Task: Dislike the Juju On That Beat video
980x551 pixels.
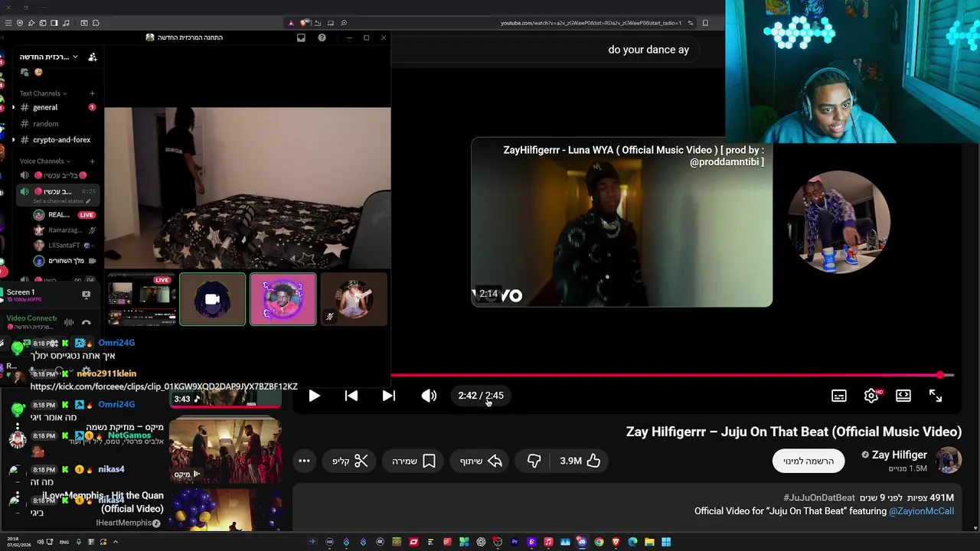Action: (x=534, y=461)
